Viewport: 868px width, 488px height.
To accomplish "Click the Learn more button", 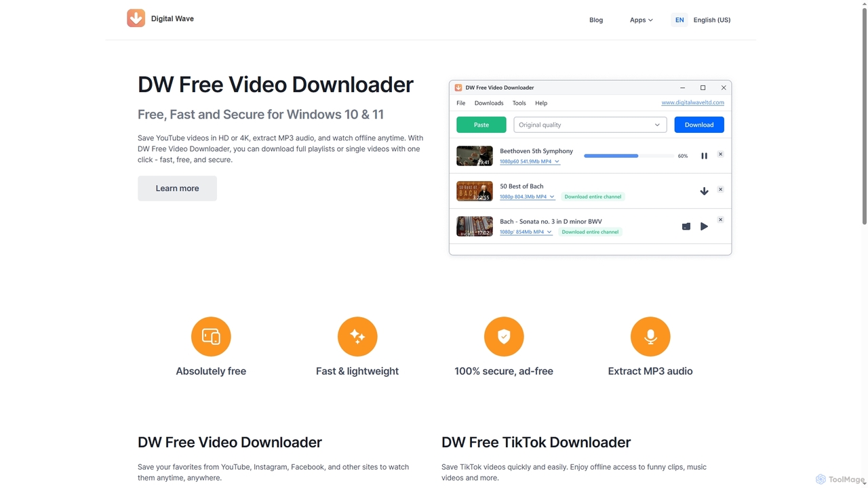I will tap(177, 188).
